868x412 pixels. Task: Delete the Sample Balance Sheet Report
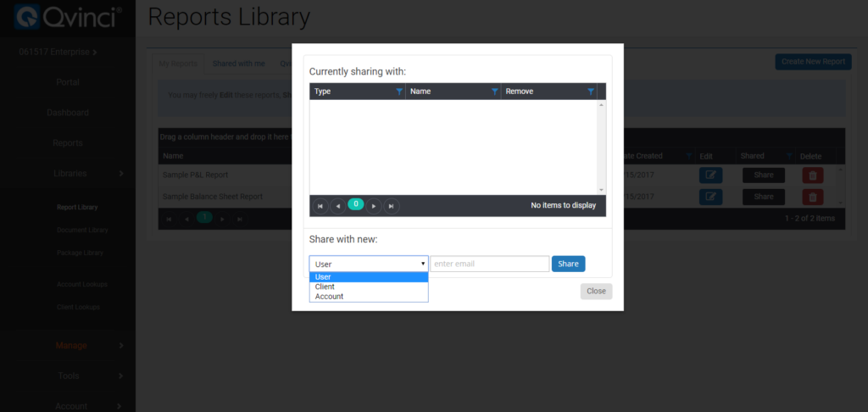click(811, 197)
